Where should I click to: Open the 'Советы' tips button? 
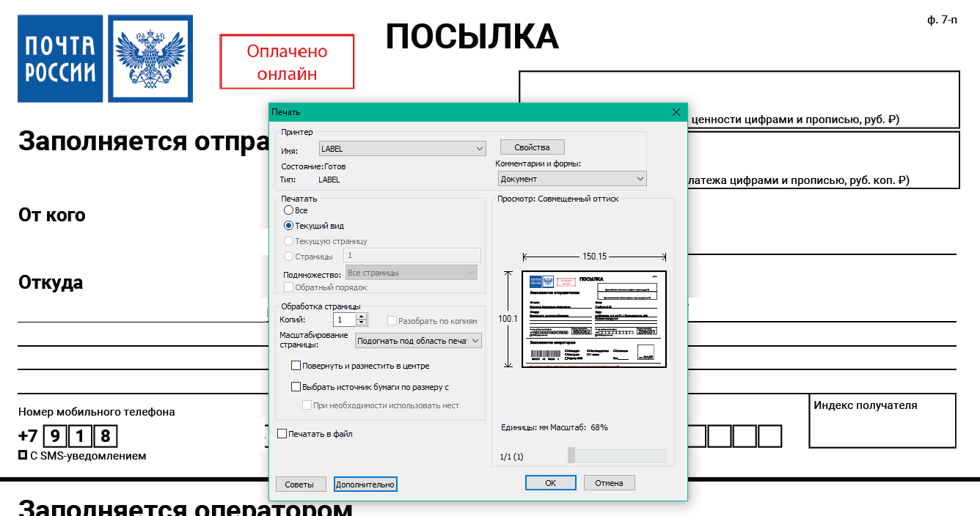tap(299, 484)
